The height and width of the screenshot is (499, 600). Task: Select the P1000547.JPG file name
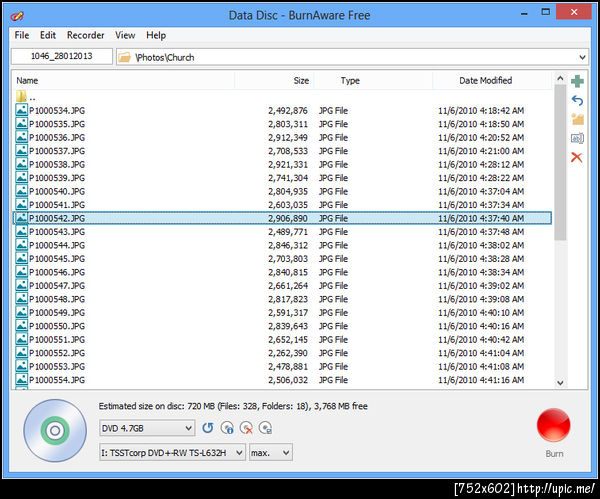pyautogui.click(x=57, y=285)
